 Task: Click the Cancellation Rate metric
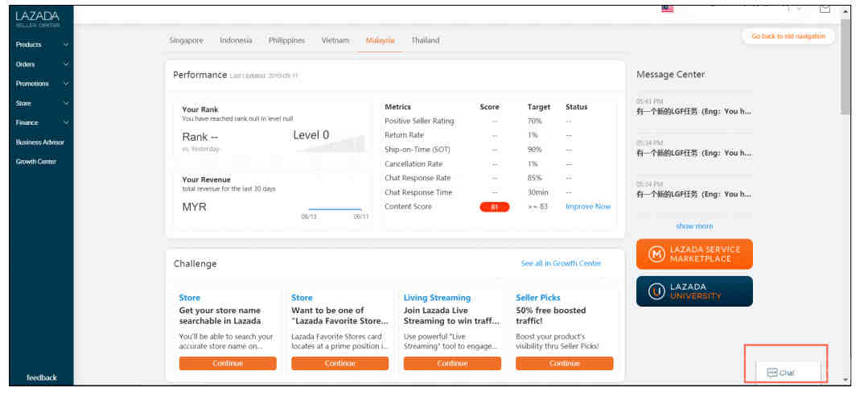coord(413,164)
